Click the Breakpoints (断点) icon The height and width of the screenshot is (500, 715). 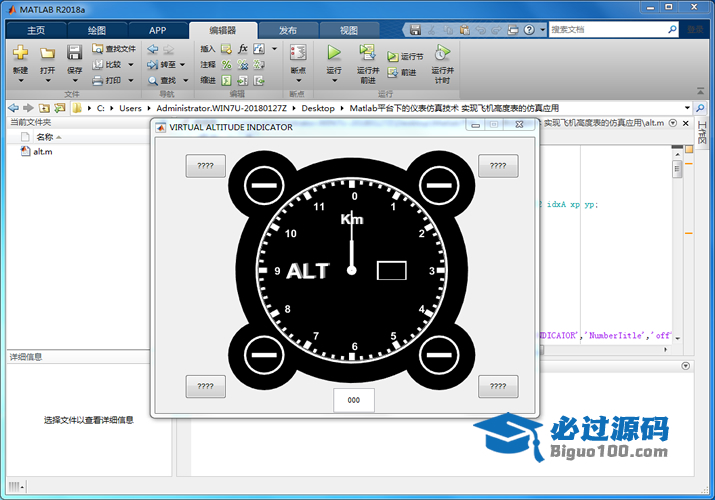coord(298,52)
